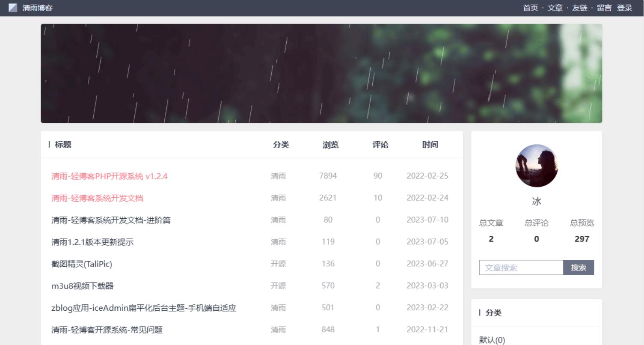
Task: Click the 搜索 search button
Action: [579, 267]
